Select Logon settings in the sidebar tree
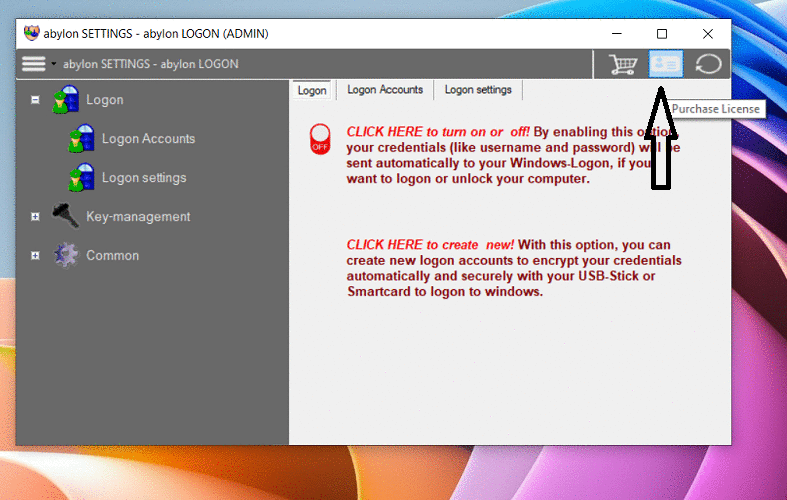 click(144, 178)
